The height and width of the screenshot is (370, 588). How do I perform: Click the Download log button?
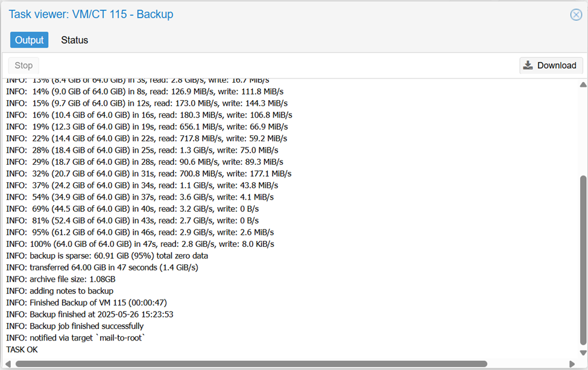click(x=551, y=65)
